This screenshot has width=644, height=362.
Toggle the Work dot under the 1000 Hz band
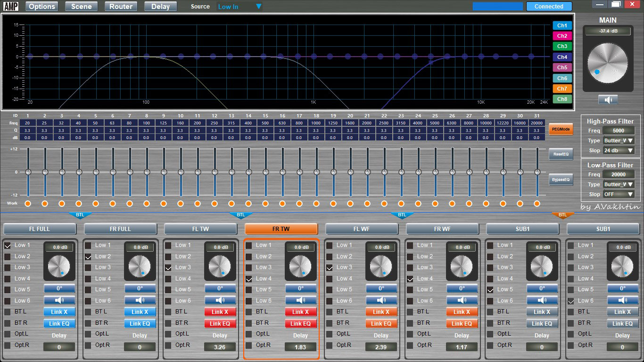coord(316,204)
